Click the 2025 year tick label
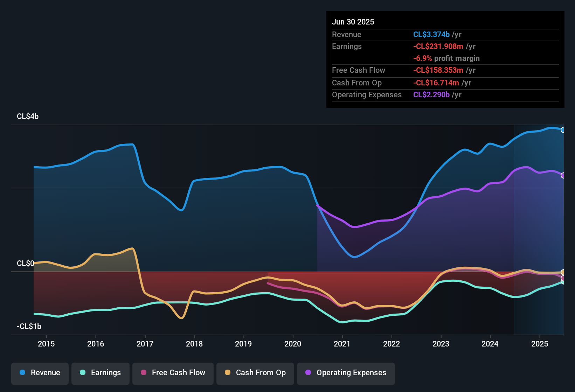 tap(540, 344)
